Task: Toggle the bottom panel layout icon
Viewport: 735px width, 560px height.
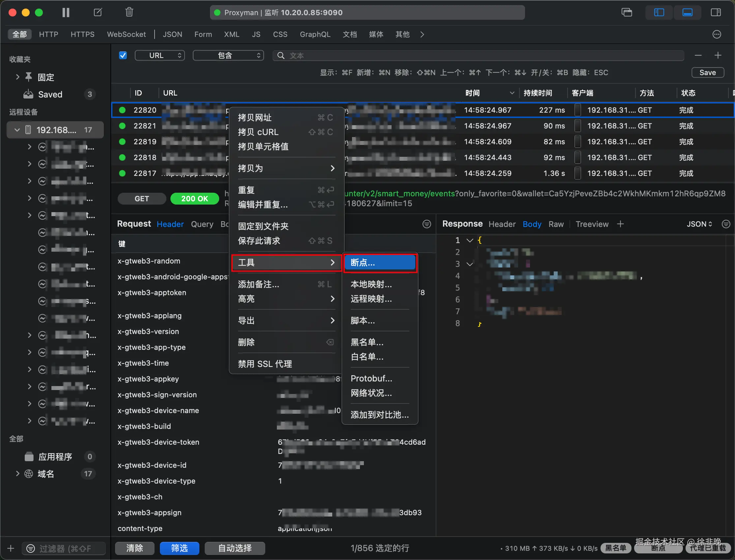Action: (x=687, y=12)
